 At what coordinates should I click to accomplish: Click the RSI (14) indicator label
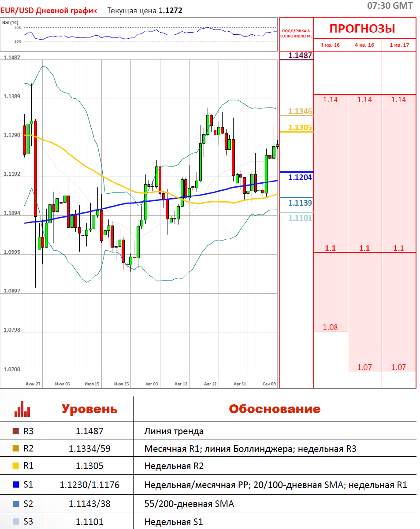pyautogui.click(x=9, y=22)
